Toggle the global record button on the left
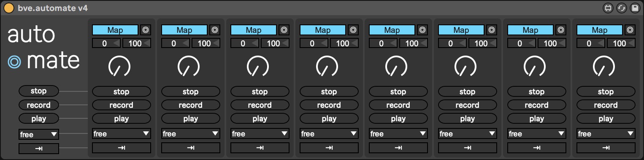644x160 pixels. coord(38,105)
